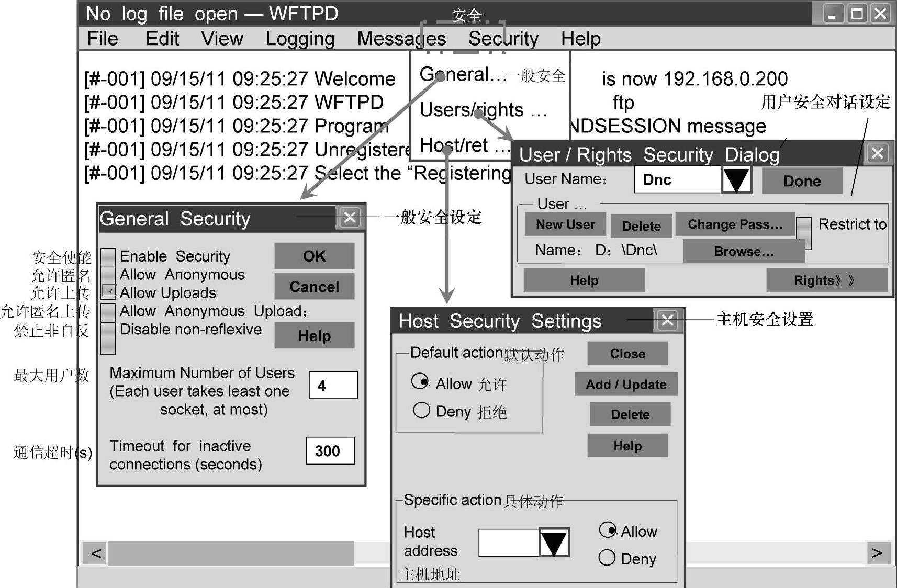Choose Host/ret... from Security dropdown
The image size is (897, 588).
point(464,144)
